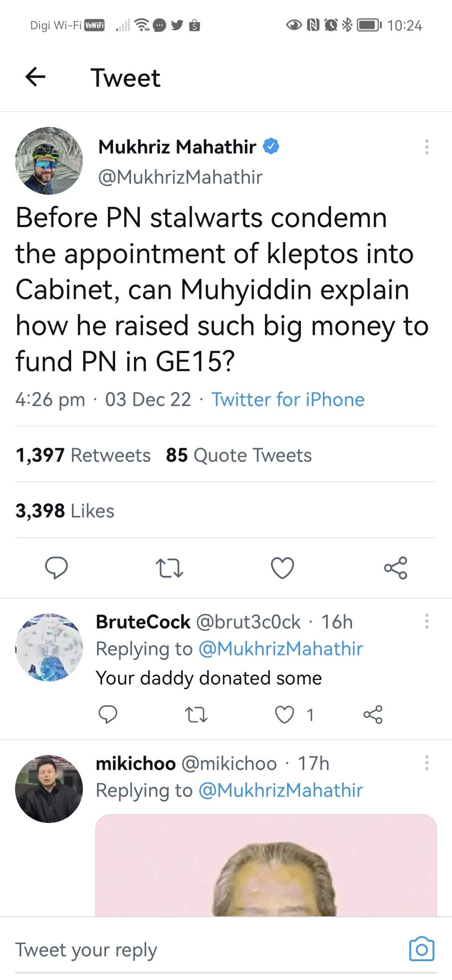Open Mukhriz Mahathir's profile picture
This screenshot has height=980, width=452.
(x=49, y=161)
